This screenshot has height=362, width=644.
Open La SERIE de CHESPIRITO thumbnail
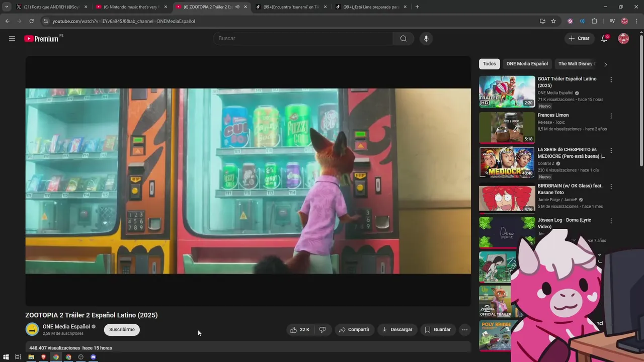point(507,162)
